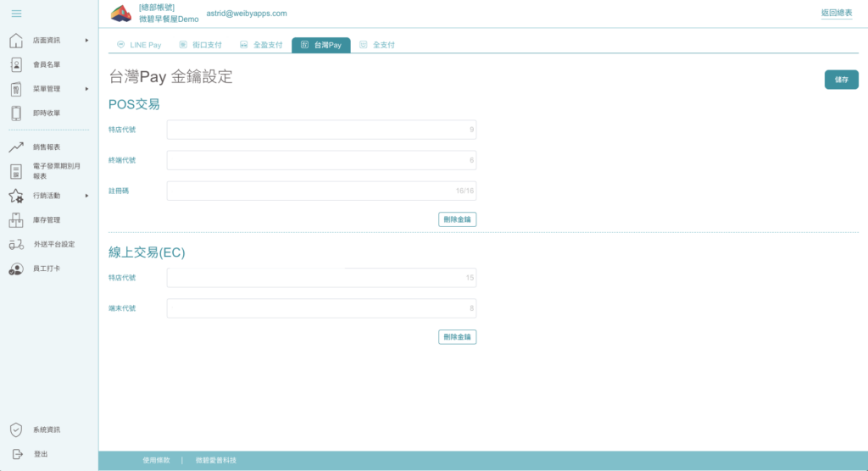868x471 pixels.
Task: Expand the 菜單管理 submenu arrow
Action: tap(87, 89)
